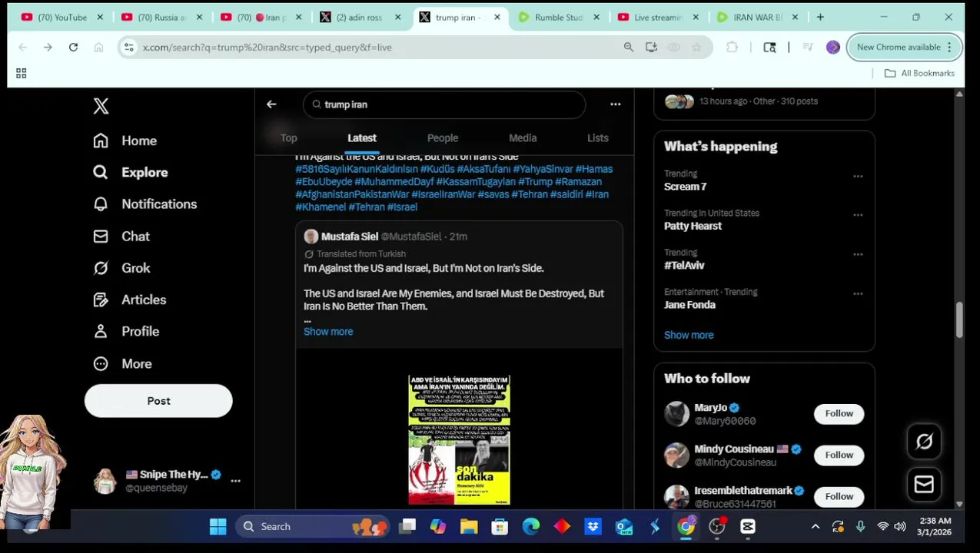Open MaryJo's profile avatar
Screen dimensions: 980x553
pyautogui.click(x=676, y=414)
